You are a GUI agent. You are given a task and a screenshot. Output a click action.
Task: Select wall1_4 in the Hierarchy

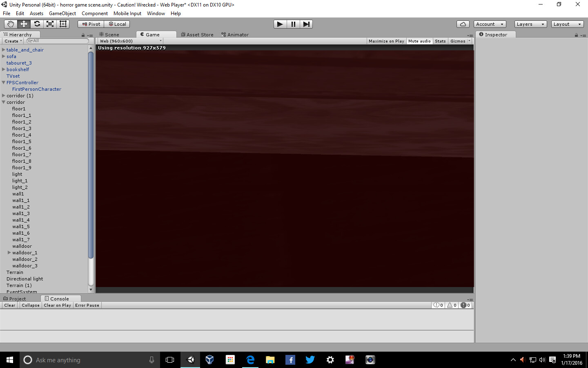21,220
